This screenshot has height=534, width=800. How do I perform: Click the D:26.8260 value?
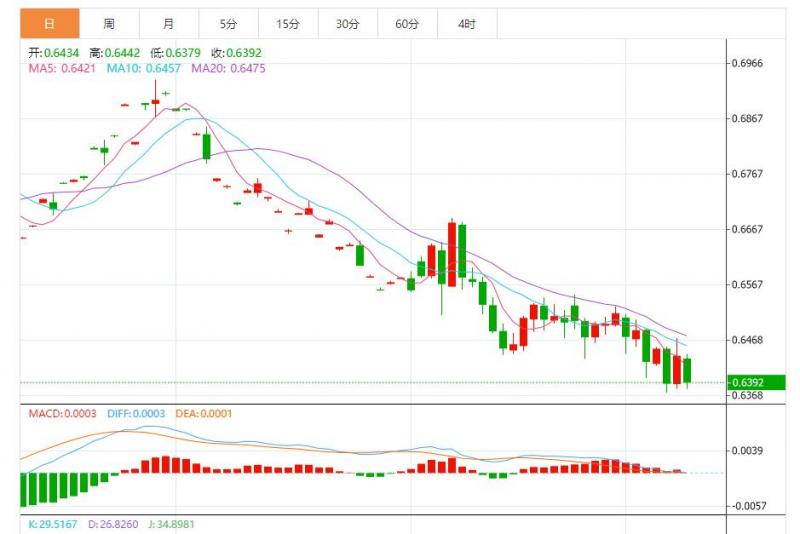tap(113, 524)
